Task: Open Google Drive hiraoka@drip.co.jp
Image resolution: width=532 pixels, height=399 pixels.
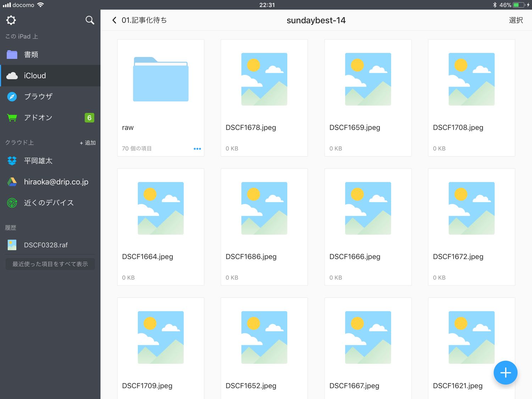Action: 56,182
